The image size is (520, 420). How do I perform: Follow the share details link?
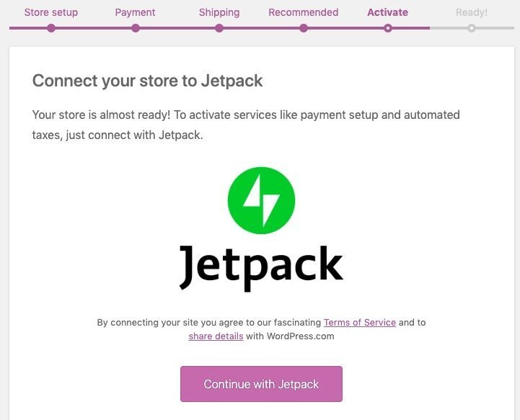click(x=216, y=336)
